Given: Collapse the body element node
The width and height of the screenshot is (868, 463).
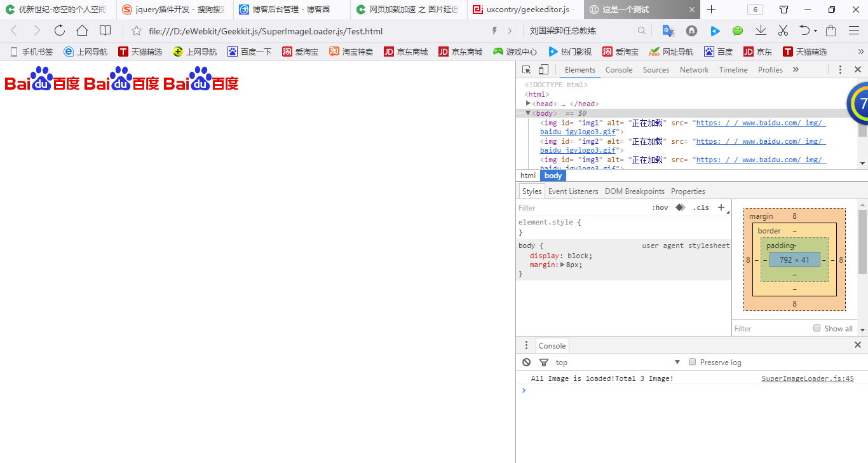Looking at the screenshot, I should (x=528, y=113).
